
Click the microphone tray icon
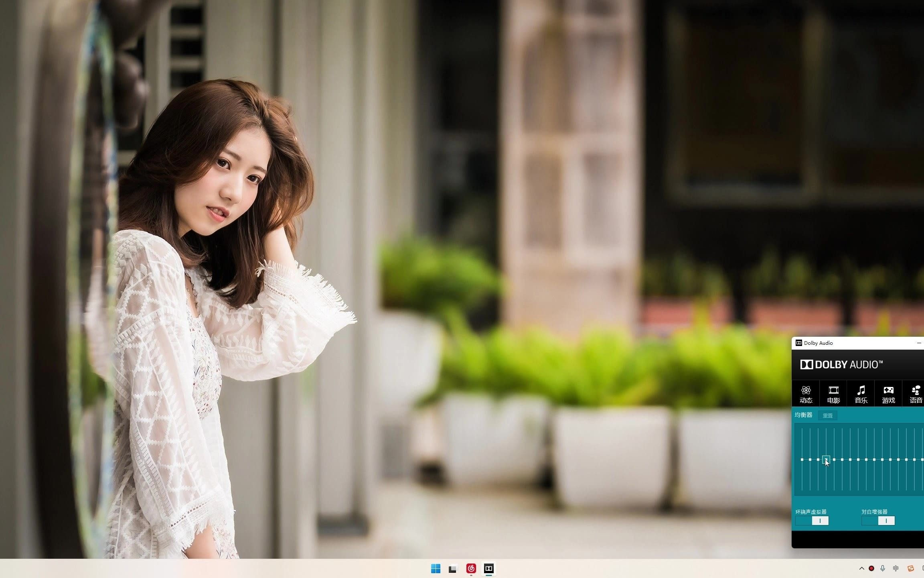click(x=883, y=568)
